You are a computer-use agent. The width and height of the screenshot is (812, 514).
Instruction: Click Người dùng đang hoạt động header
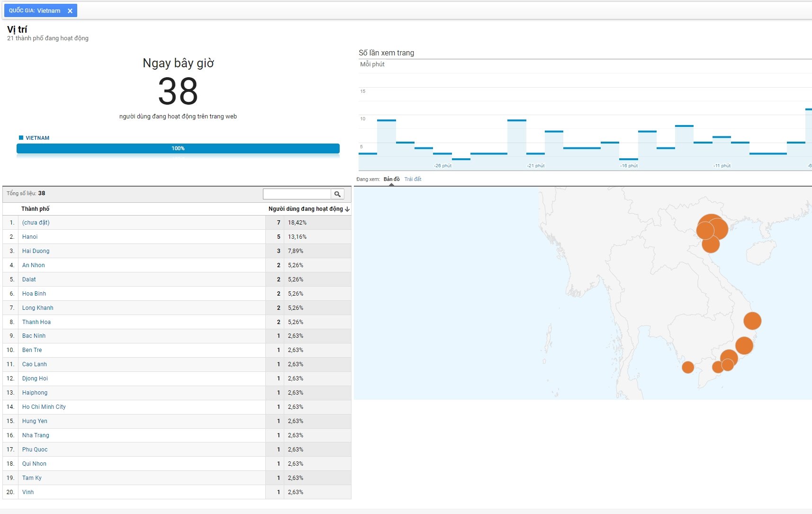(x=306, y=209)
